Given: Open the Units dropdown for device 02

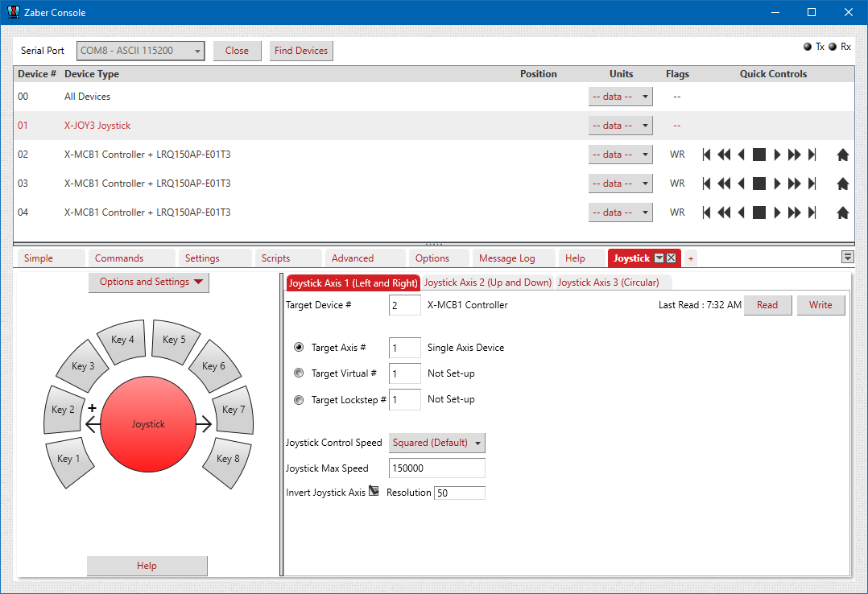Looking at the screenshot, I should point(620,155).
